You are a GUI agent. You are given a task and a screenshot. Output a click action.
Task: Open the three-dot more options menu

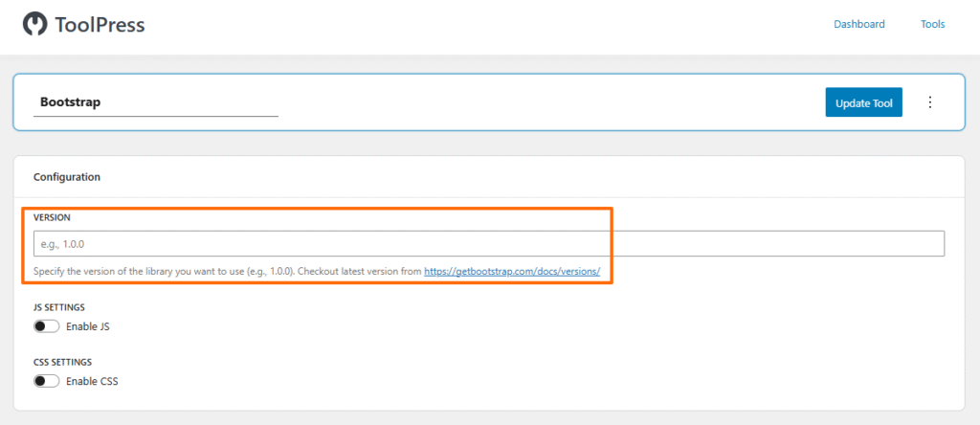pyautogui.click(x=930, y=101)
